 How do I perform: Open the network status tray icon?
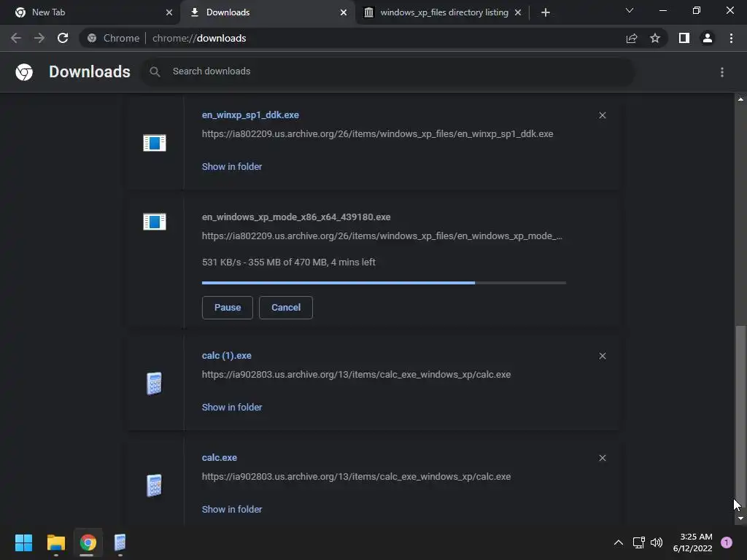click(639, 542)
